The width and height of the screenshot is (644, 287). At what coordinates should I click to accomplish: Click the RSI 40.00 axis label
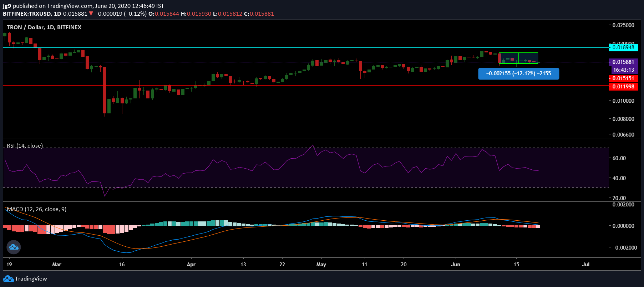(619, 178)
